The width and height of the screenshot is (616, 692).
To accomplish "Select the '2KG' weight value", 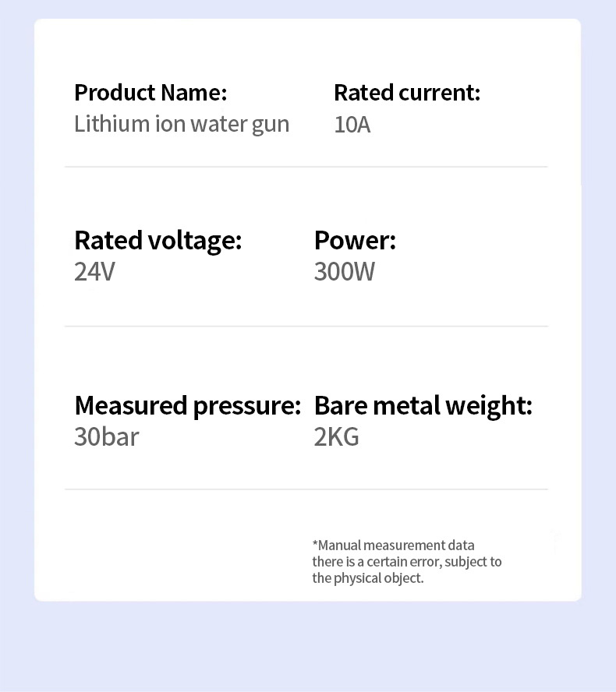I will pos(336,436).
